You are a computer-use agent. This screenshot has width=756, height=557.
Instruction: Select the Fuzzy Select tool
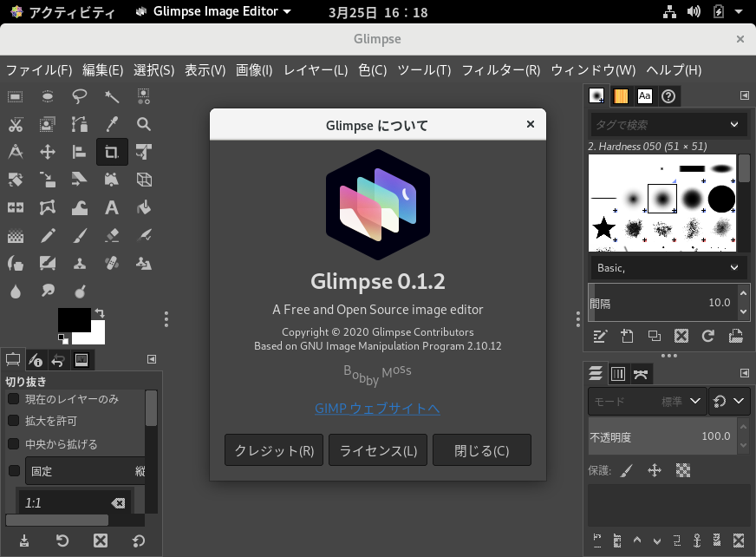click(x=111, y=96)
